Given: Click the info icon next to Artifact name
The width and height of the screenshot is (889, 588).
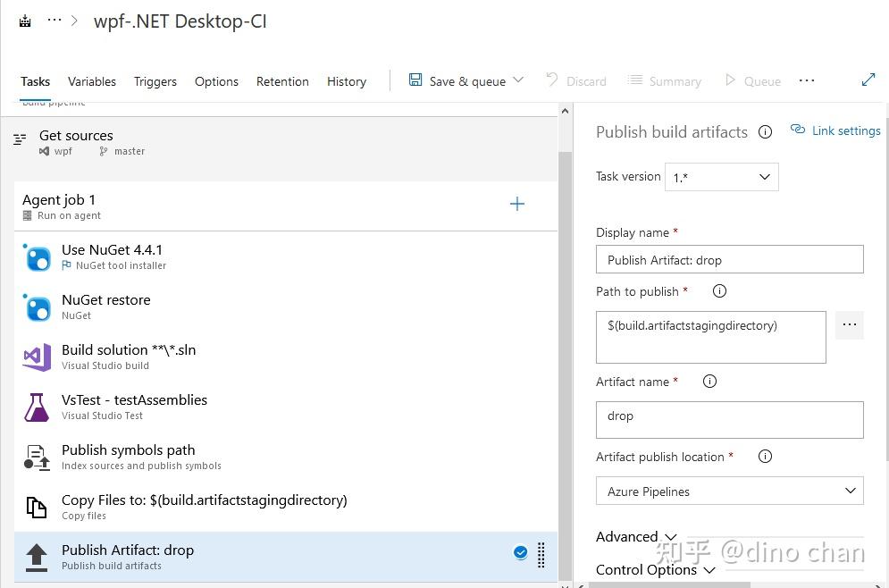Looking at the screenshot, I should (x=709, y=381).
